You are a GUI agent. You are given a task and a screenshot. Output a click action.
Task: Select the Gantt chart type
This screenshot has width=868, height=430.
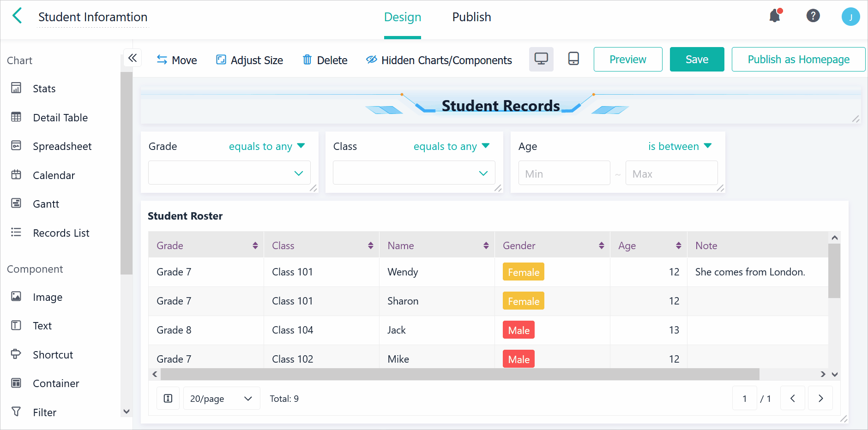46,204
